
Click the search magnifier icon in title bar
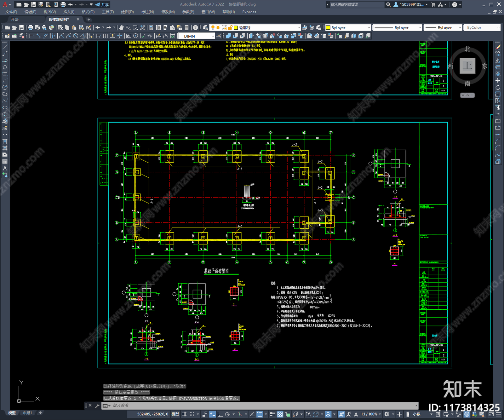388,4
